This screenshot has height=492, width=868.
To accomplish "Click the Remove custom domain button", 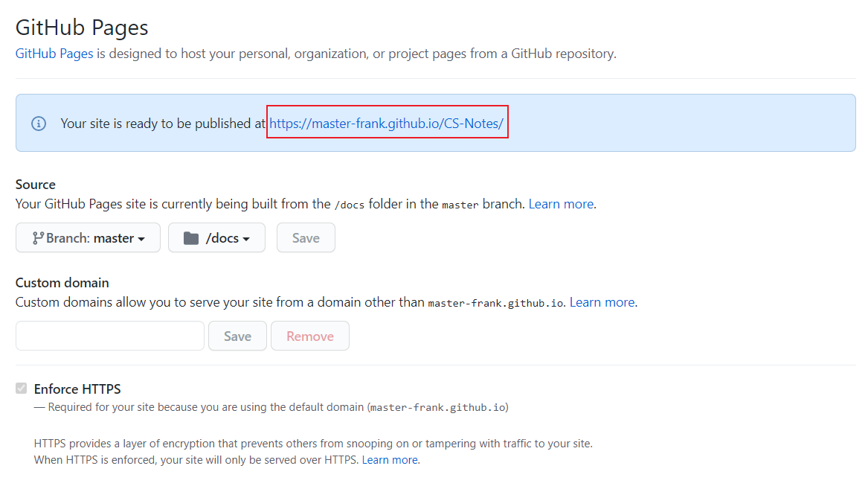I will point(310,336).
